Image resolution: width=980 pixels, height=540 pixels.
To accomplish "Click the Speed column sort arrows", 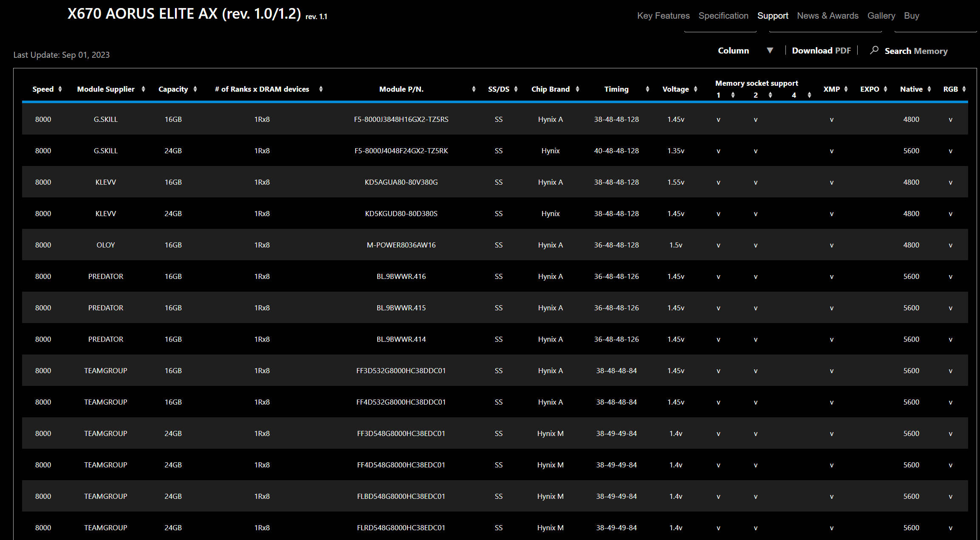I will [x=60, y=89].
